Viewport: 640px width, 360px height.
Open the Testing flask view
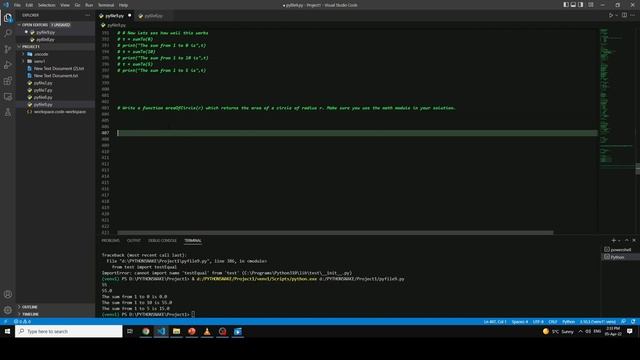(x=8, y=112)
